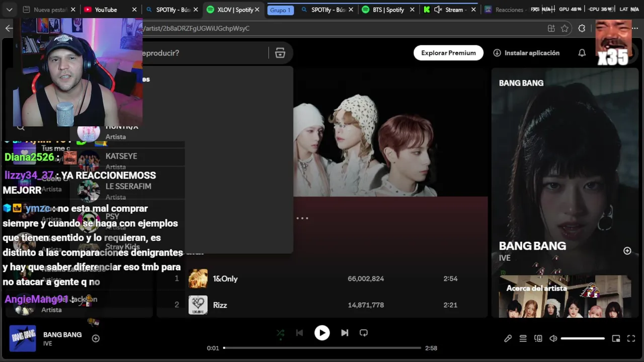The width and height of the screenshot is (644, 362).
Task: Close the XLOV | Spotify tab
Action: tap(257, 10)
